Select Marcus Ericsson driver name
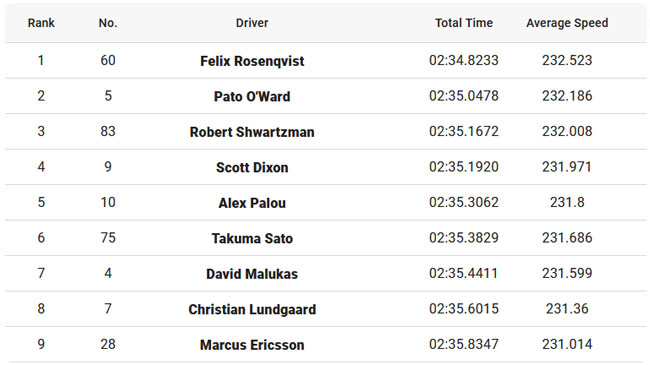This screenshot has width=650, height=365. pyautogui.click(x=252, y=345)
